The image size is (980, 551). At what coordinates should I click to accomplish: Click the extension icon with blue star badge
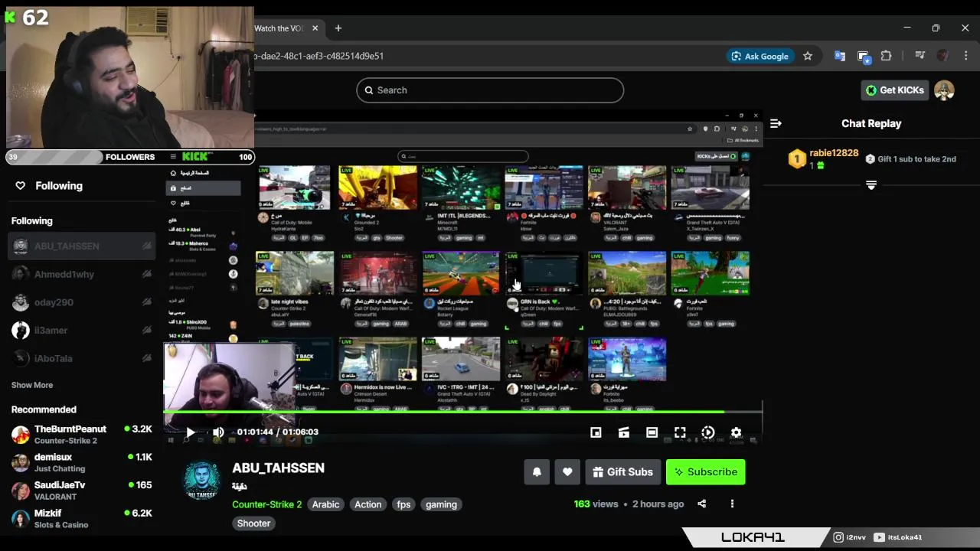864,56
